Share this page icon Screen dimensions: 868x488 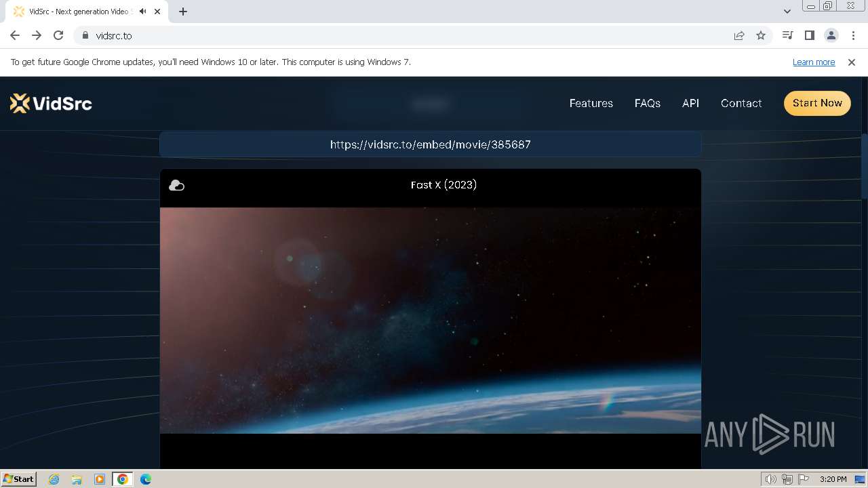[739, 35]
